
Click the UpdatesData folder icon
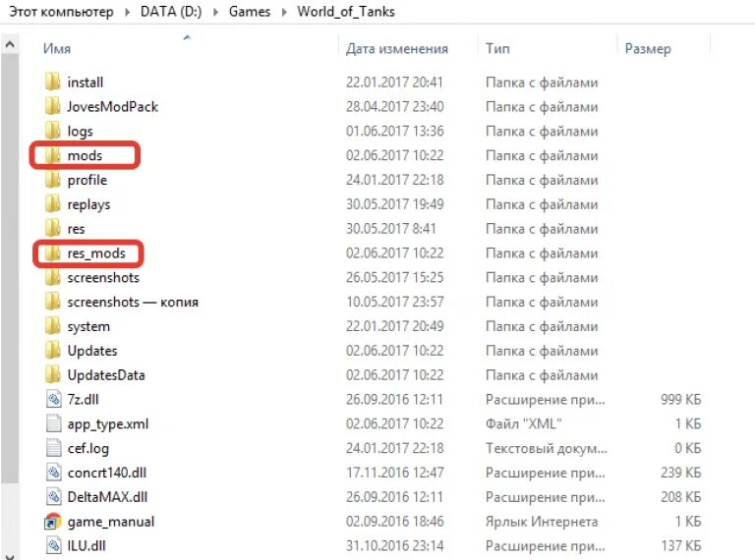point(52,374)
